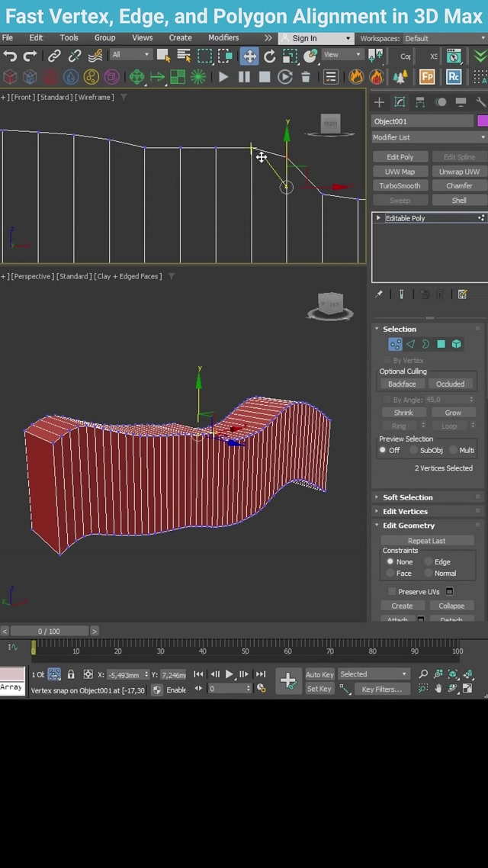
Task: Click the Select and Rotate tool
Action: click(x=270, y=56)
